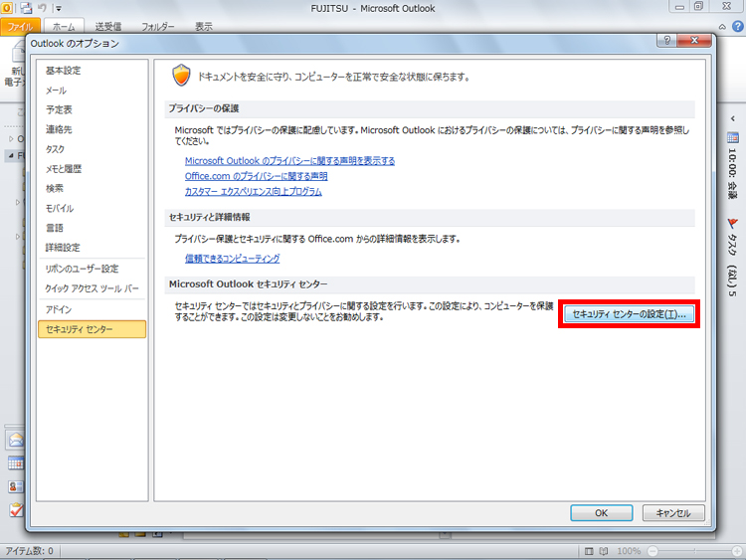
Task: Click the calendar icon in the To-Do Bar
Action: 733,138
